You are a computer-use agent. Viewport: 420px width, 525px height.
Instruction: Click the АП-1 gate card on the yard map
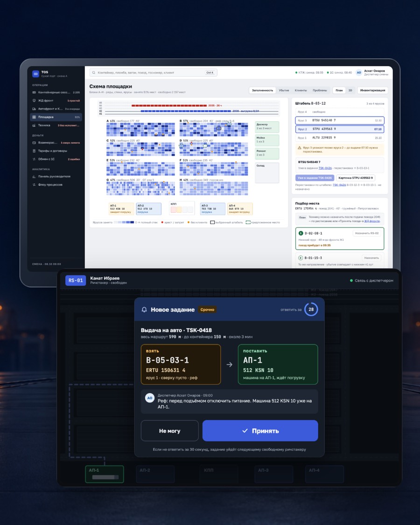(x=121, y=209)
